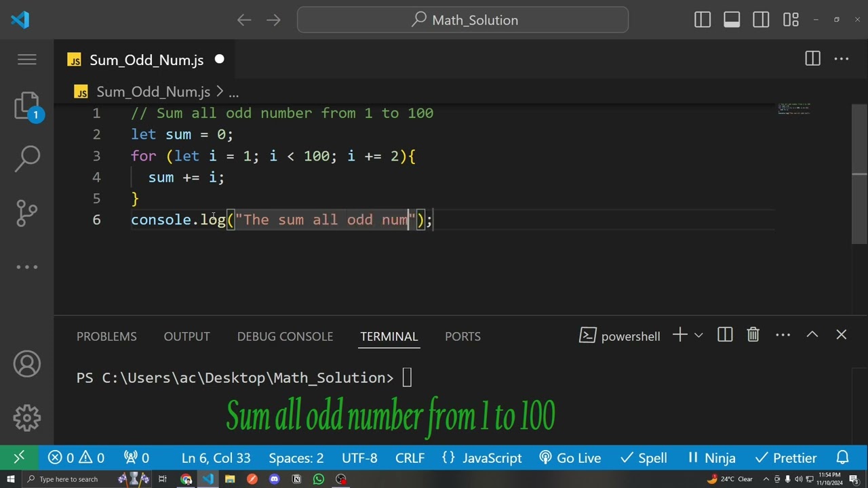Close the unsaved Sum_Odd_Num.js tab dot
Image resolution: width=868 pixels, height=488 pixels.
(219, 59)
